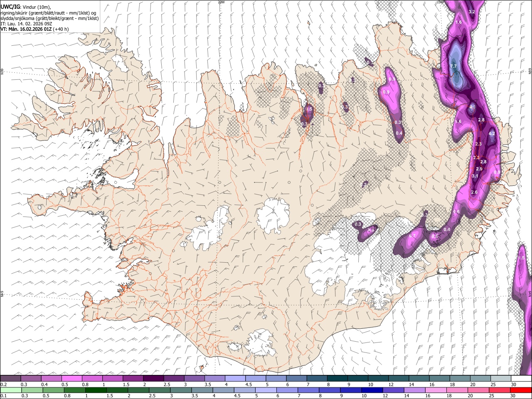Click the 0.4 swatch in purple snow legend
532x399 pixels.
click(x=51, y=378)
